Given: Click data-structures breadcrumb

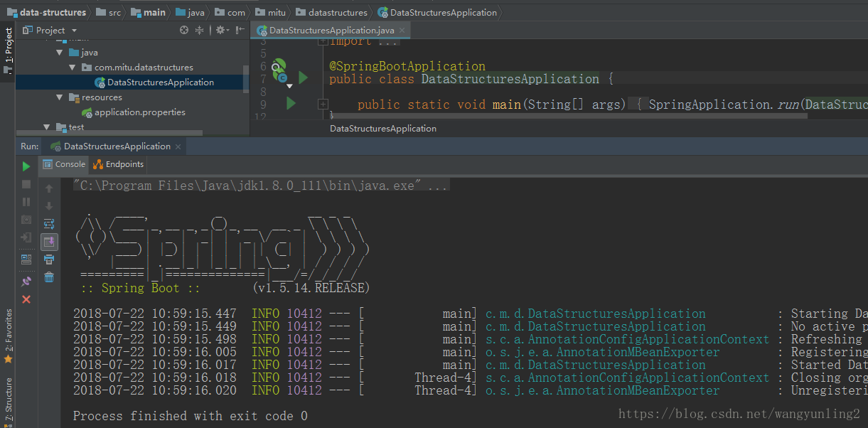Looking at the screenshot, I should tap(46, 12).
